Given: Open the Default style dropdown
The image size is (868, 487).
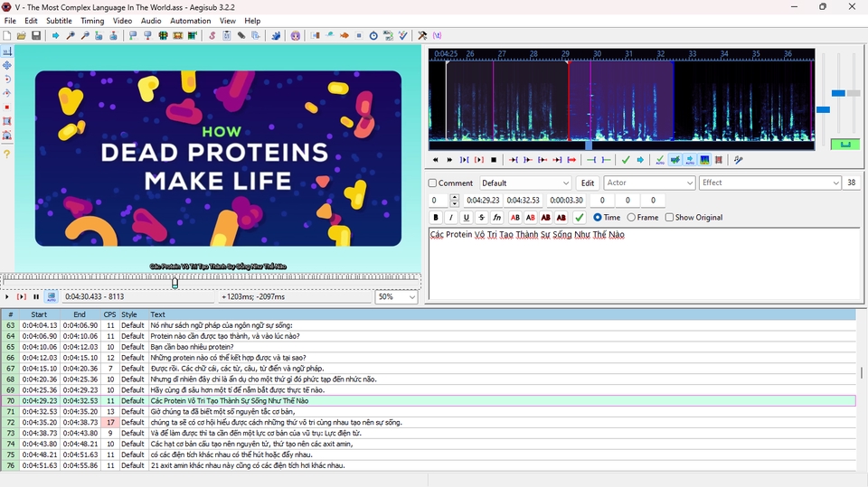Looking at the screenshot, I should pyautogui.click(x=524, y=183).
